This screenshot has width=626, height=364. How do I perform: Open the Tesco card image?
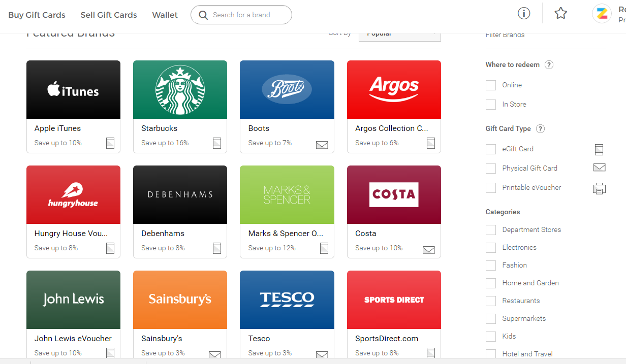287,300
